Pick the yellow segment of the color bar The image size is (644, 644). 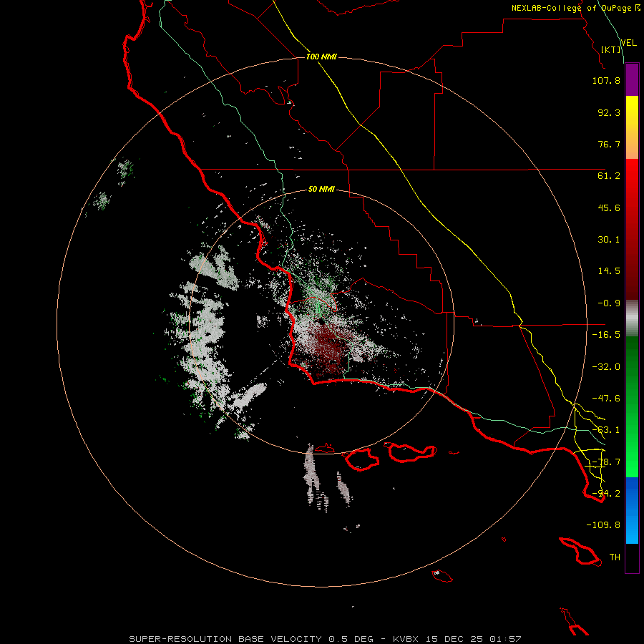[x=632, y=111]
